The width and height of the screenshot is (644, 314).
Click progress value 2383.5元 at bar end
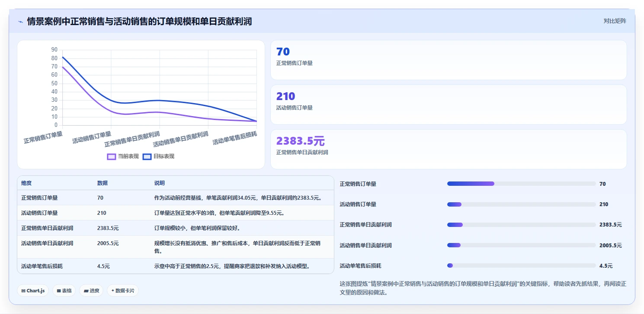pos(611,225)
